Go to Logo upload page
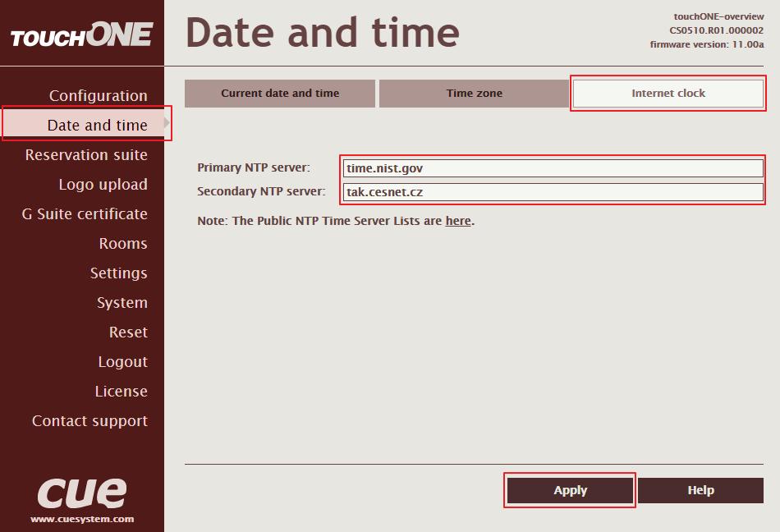The width and height of the screenshot is (780, 532). pos(103,184)
